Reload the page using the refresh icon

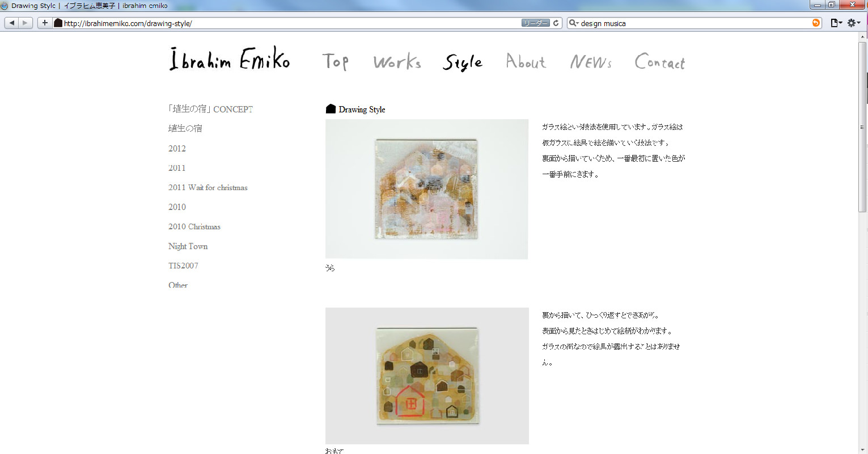(x=556, y=23)
